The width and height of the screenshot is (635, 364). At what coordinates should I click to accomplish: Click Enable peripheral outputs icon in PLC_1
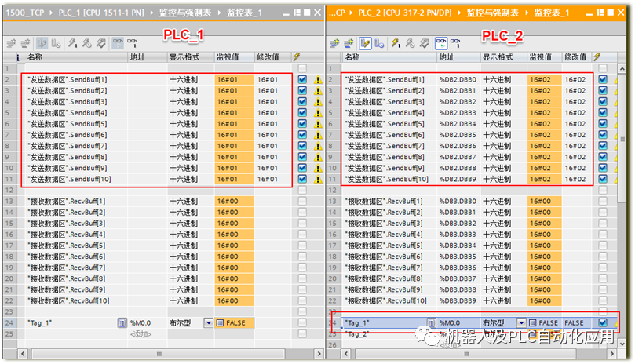point(100,43)
